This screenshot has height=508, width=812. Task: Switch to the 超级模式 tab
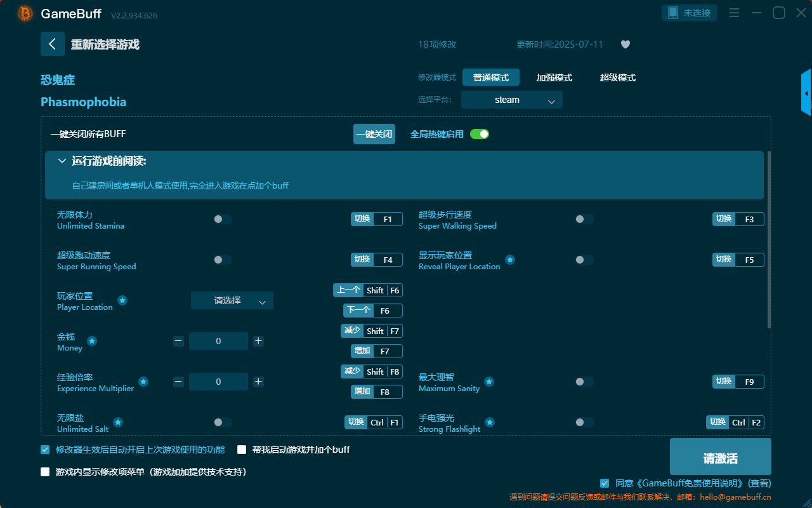tap(617, 77)
